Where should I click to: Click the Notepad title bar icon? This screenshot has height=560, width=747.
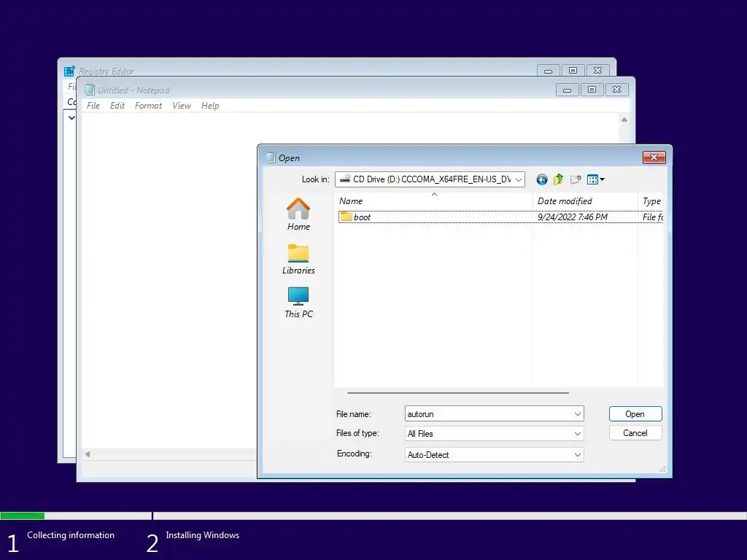(x=89, y=90)
